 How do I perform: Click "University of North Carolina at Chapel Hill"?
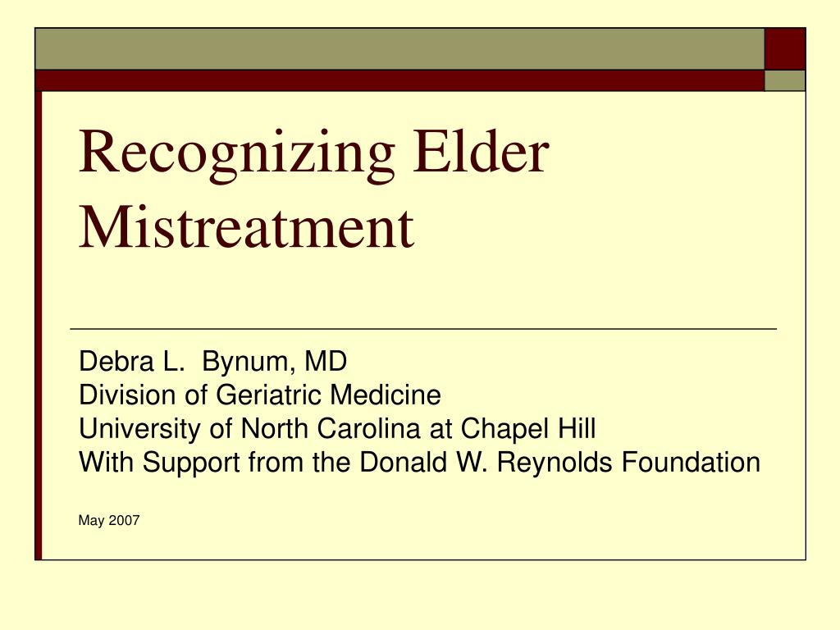337,429
